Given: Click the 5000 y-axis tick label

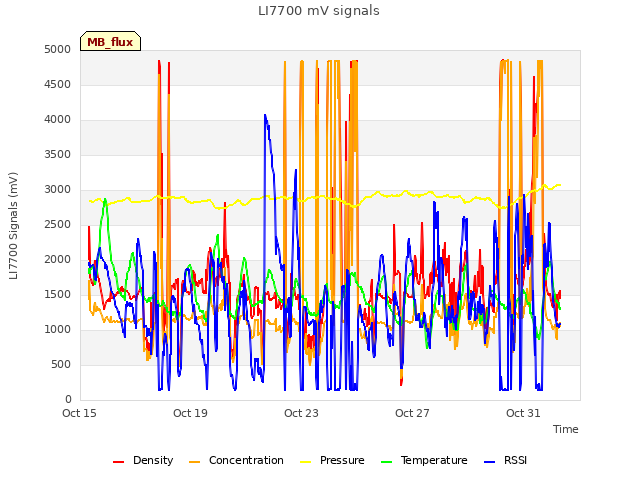Looking at the screenshot, I should [58, 49].
